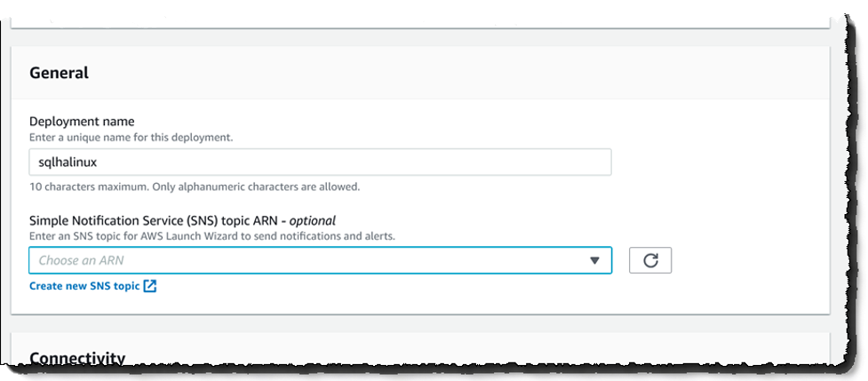Click the gray header bar of the General panel
The width and height of the screenshot is (868, 381).
pyautogui.click(x=420, y=73)
